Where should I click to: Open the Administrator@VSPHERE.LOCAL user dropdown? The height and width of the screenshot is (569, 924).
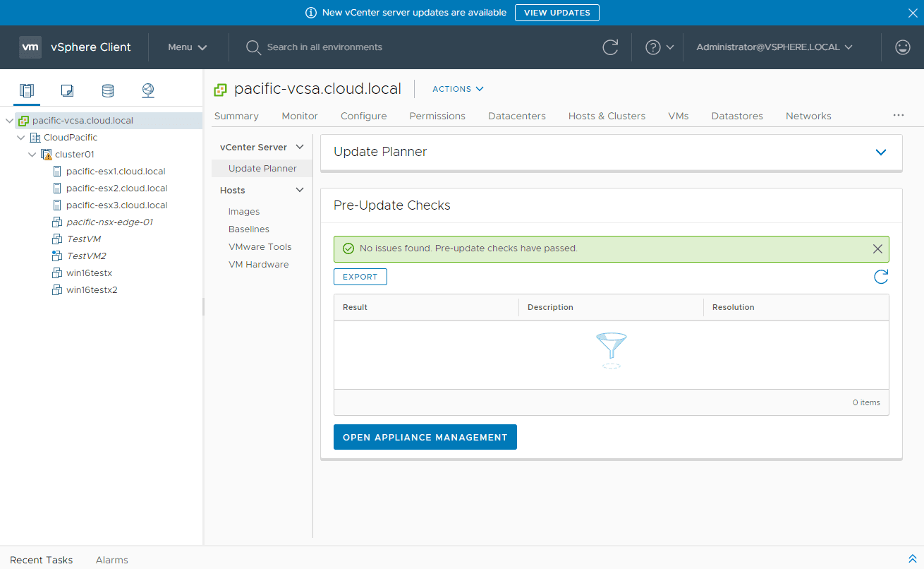[x=774, y=47]
